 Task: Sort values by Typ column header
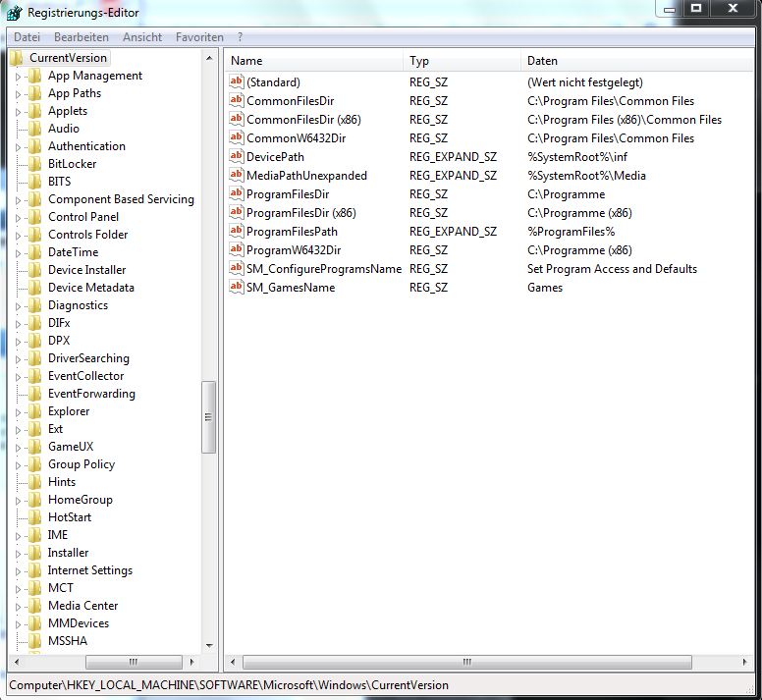463,61
